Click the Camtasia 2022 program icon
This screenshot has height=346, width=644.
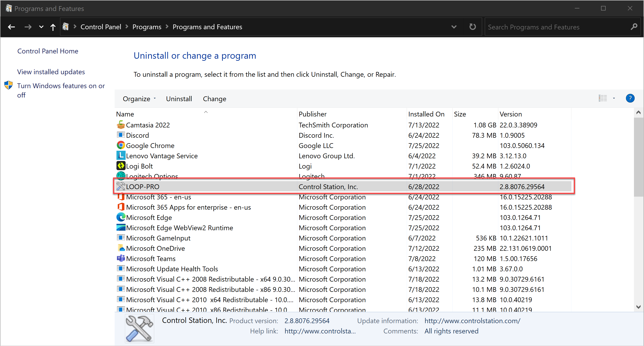coord(121,125)
